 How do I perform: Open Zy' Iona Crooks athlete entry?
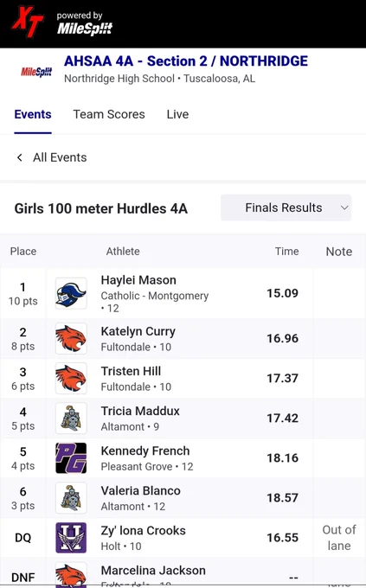tap(143, 531)
